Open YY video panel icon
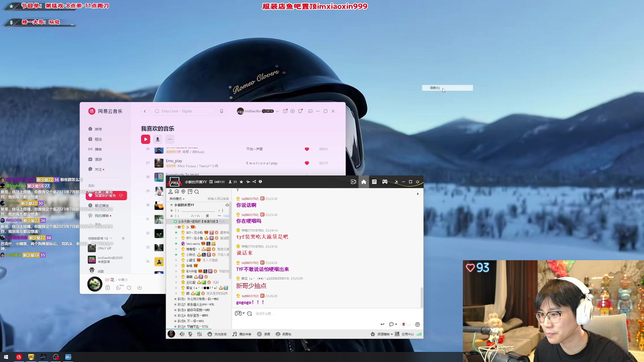644x362 pixels. (x=353, y=182)
